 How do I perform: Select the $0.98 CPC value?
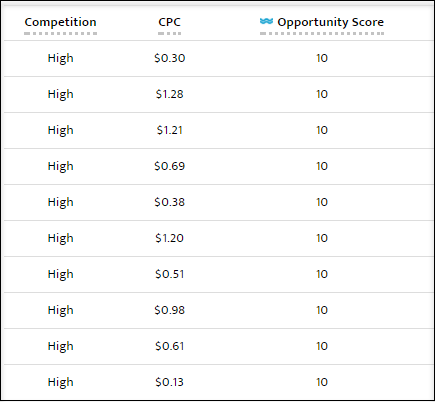click(x=169, y=310)
